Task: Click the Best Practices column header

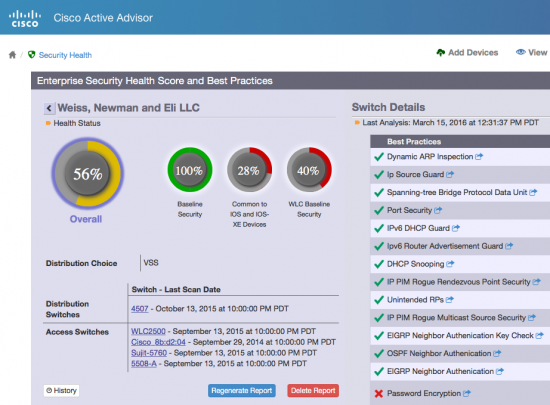Action: pos(414,142)
